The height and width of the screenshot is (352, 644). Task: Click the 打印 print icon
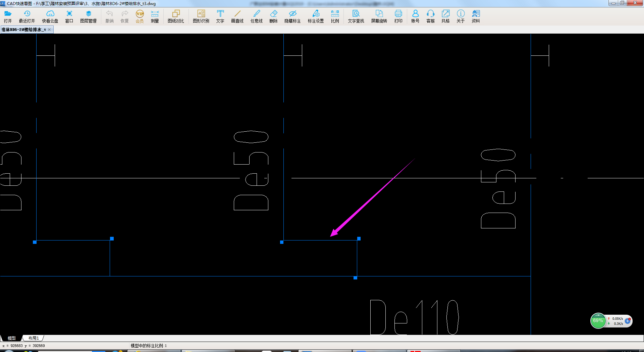(398, 16)
